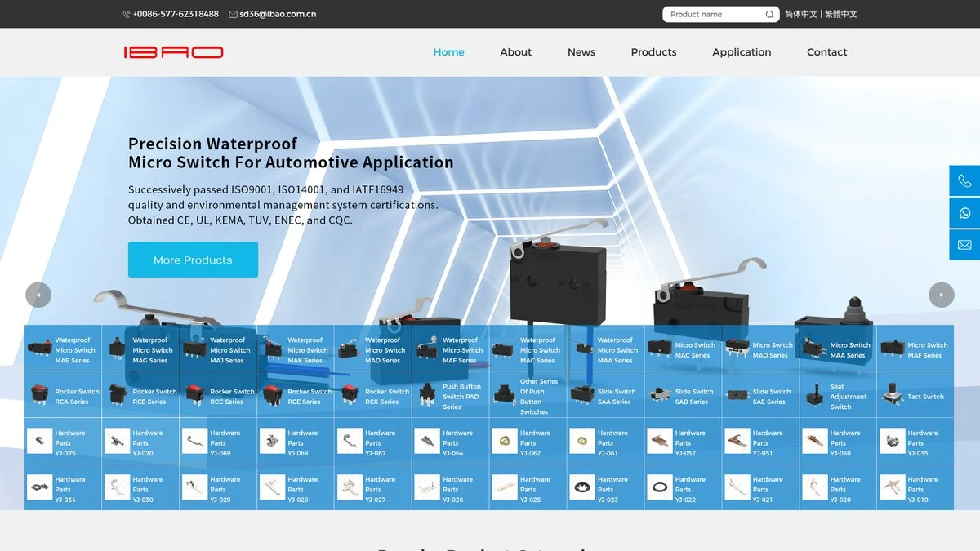The image size is (980, 551).
Task: Click Rocker Switch RCE Series product image
Action: point(272,395)
